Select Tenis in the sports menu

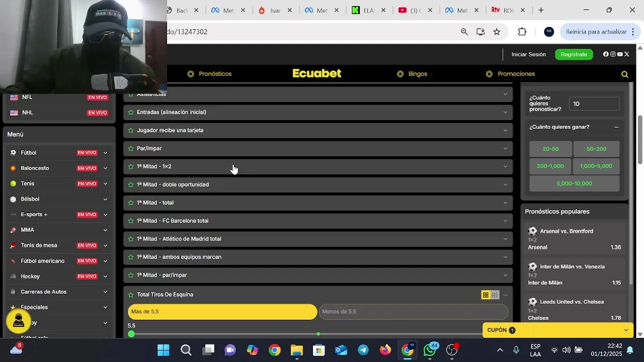28,184
